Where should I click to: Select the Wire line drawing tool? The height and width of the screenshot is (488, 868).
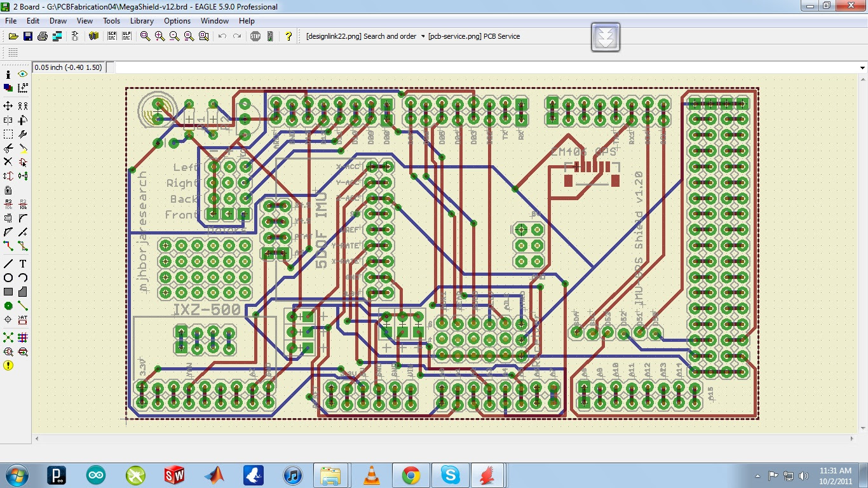click(8, 264)
